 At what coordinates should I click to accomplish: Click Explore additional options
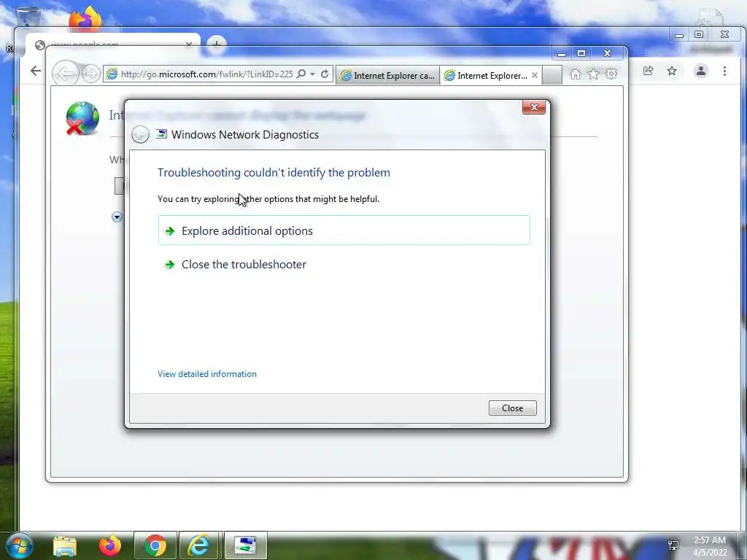(344, 230)
